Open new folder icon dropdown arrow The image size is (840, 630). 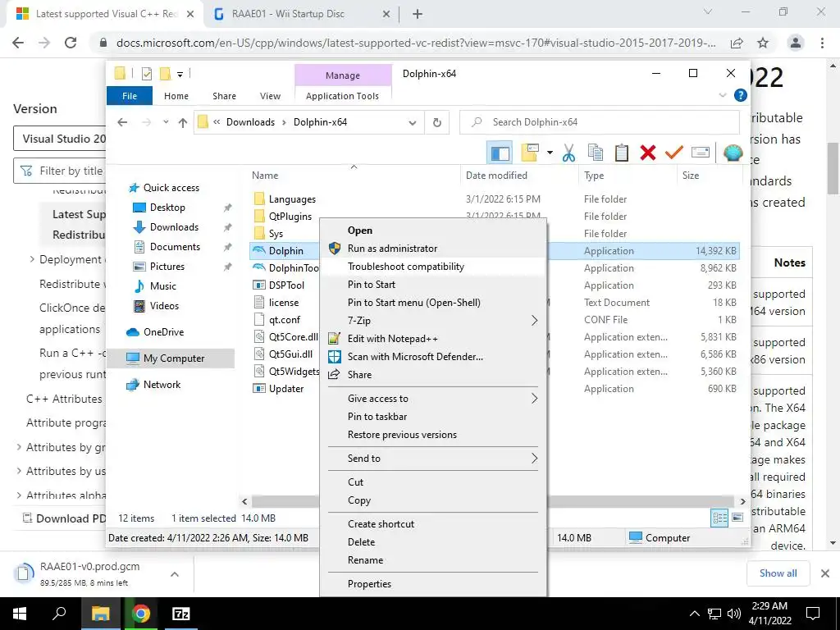click(x=550, y=153)
